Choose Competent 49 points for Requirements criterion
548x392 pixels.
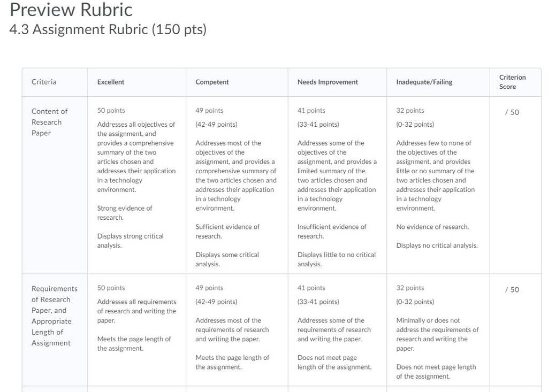(x=209, y=288)
